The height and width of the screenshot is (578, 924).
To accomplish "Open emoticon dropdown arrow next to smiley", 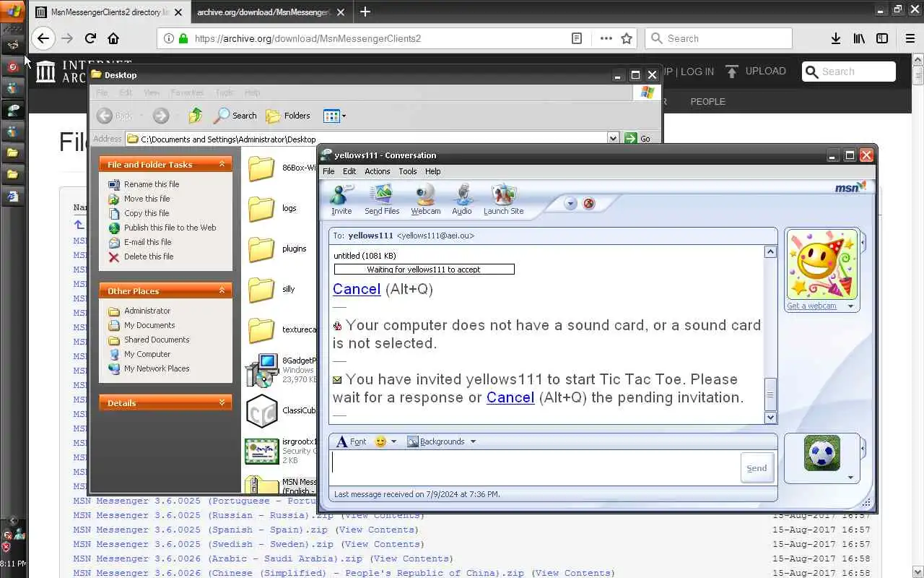I will click(393, 441).
